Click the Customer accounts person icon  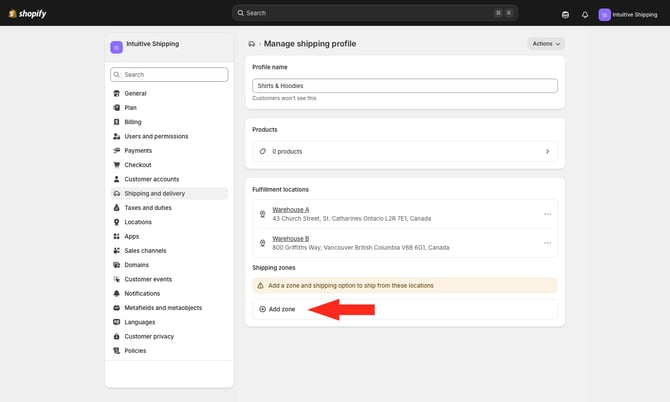click(x=116, y=179)
